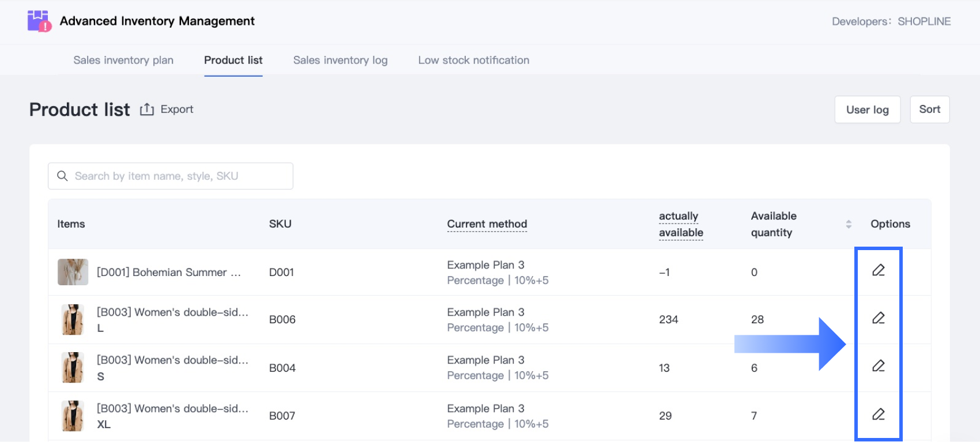Click the Advanced Inventory Management app logo
This screenshot has width=980, height=442.
(x=39, y=21)
